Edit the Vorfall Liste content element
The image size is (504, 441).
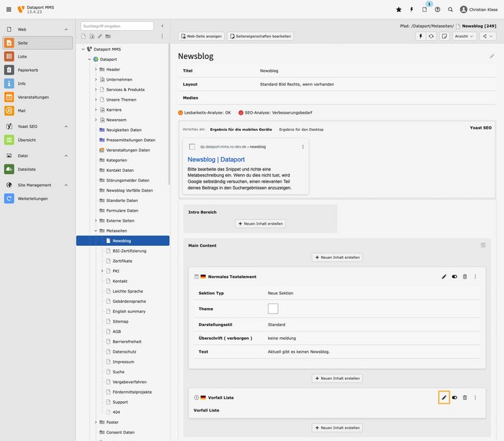click(x=444, y=397)
